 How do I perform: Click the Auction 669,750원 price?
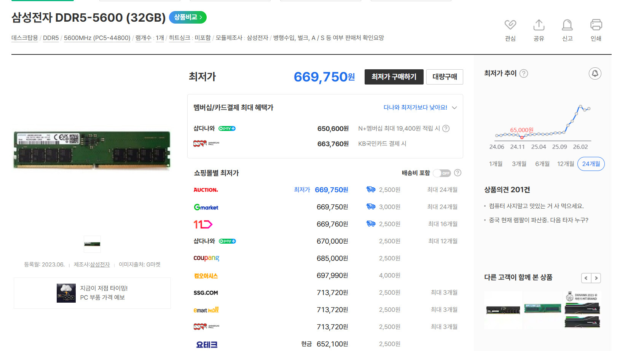click(332, 190)
